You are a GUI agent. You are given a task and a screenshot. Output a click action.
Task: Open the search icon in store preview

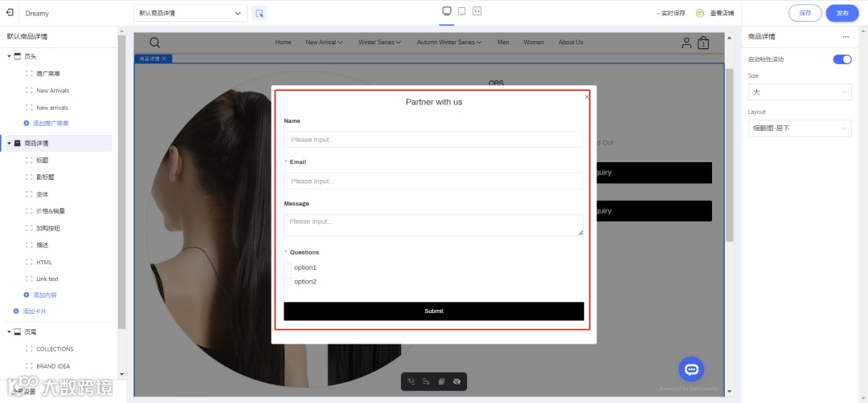tap(155, 43)
